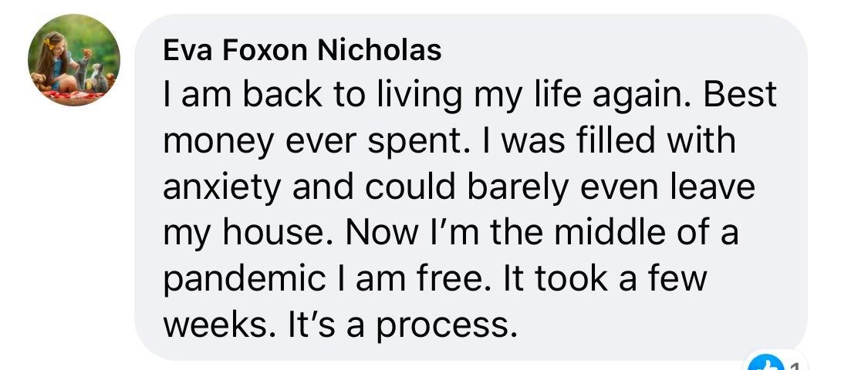Click the words 'I am free' in the comment

[x=419, y=279]
